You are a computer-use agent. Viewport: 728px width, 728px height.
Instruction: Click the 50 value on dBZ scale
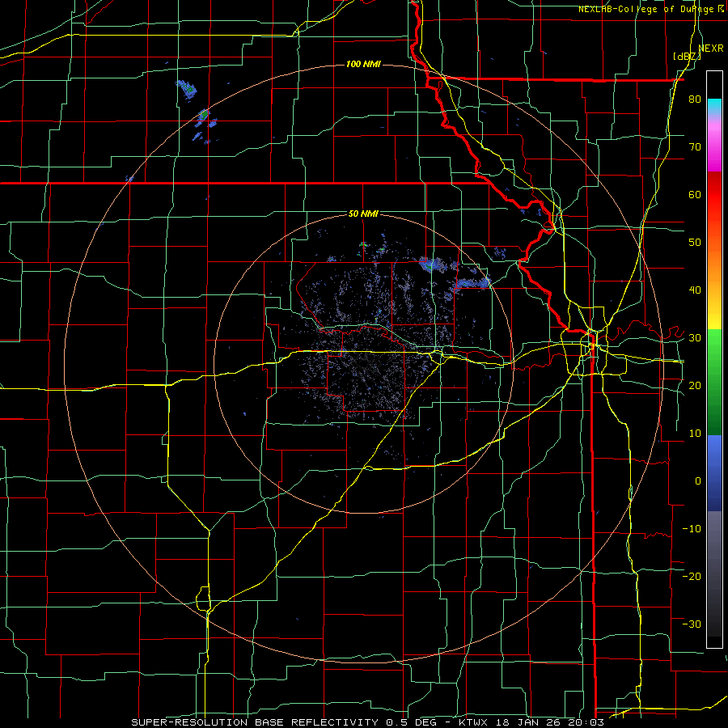pyautogui.click(x=695, y=243)
